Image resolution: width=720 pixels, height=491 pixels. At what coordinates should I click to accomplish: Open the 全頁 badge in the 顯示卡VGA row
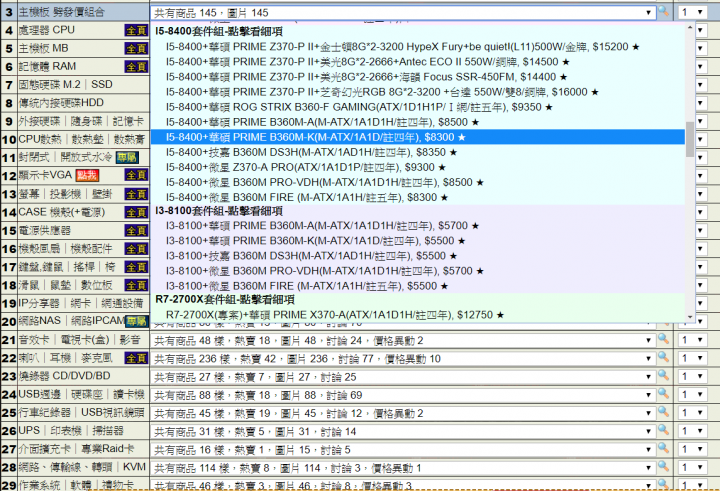136,175
